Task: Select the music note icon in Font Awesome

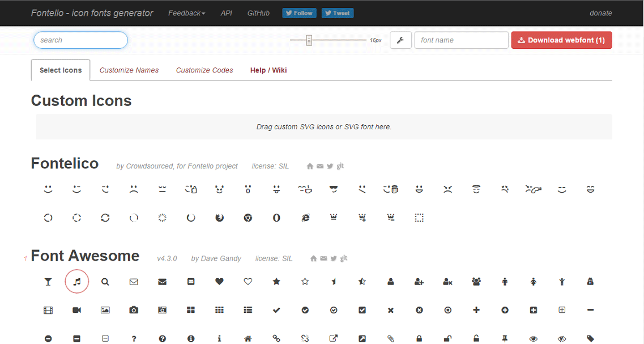Action: [x=77, y=282]
